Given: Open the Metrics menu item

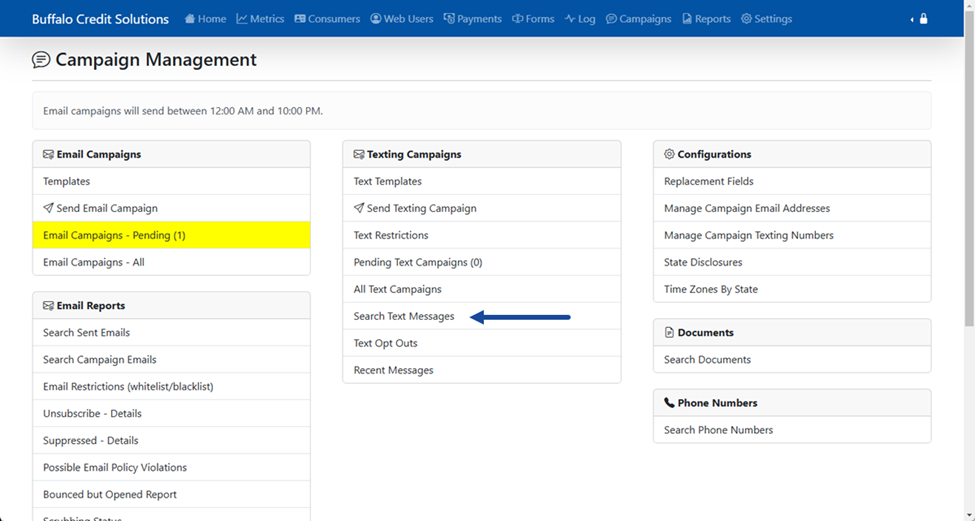Looking at the screenshot, I should pyautogui.click(x=260, y=19).
